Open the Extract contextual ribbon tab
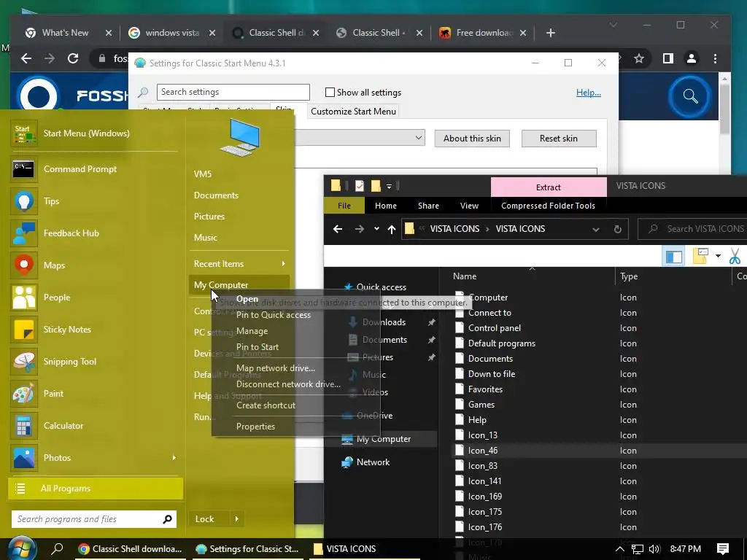This screenshot has width=747, height=560. click(549, 187)
